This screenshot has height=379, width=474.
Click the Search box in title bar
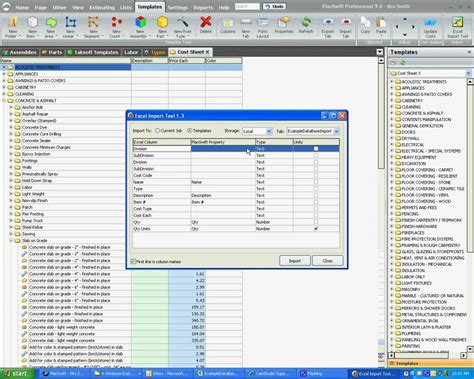coord(247,6)
